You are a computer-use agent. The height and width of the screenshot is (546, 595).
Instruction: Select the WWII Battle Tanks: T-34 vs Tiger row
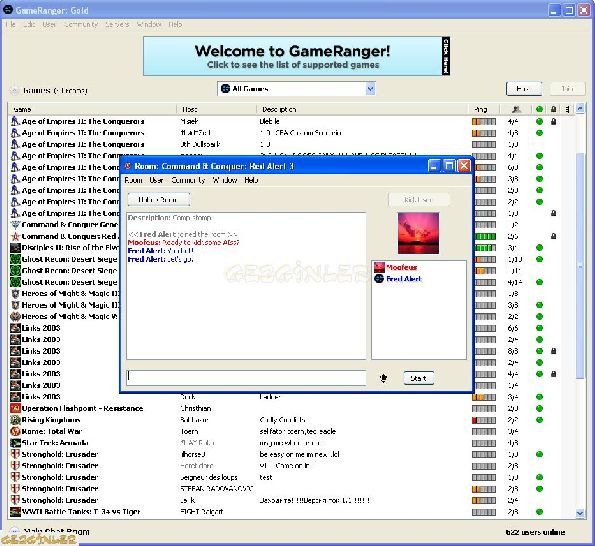[291, 511]
